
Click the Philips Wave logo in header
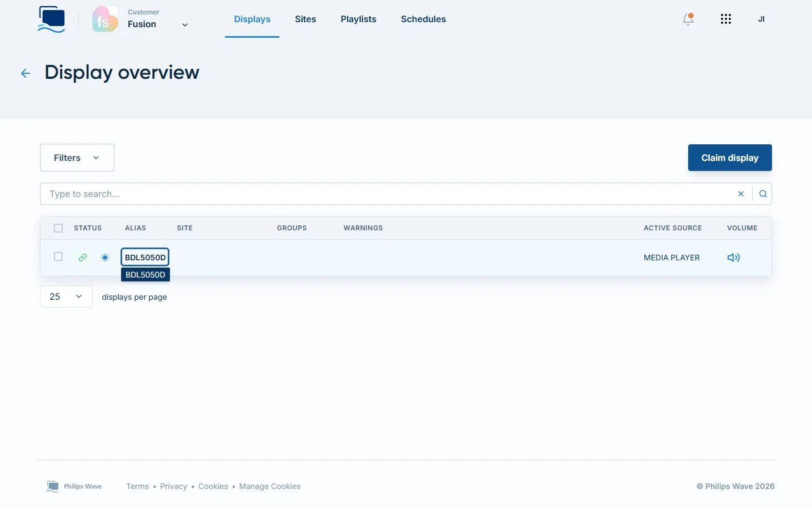click(52, 19)
